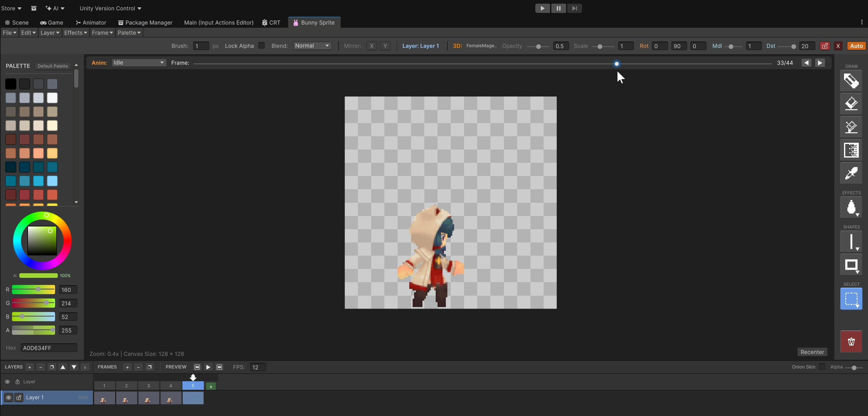Image resolution: width=868 pixels, height=416 pixels.
Task: Switch to the Animator tab
Action: click(x=91, y=22)
